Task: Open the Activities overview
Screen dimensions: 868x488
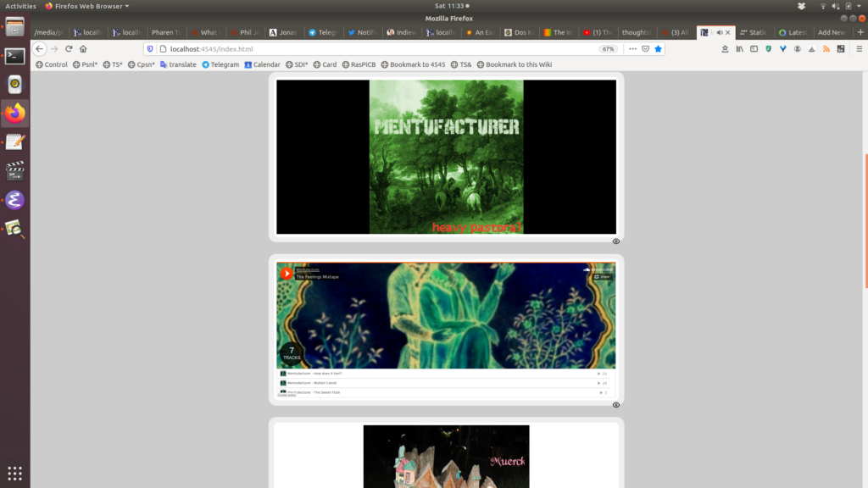Action: click(20, 6)
